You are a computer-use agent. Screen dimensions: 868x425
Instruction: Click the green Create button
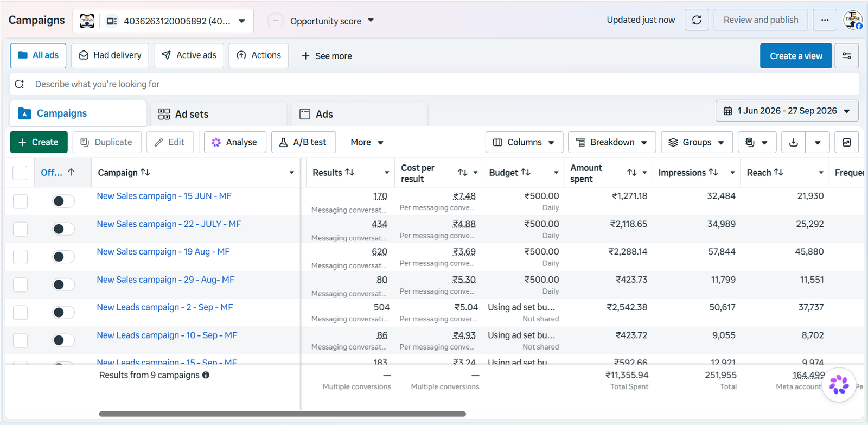point(39,142)
